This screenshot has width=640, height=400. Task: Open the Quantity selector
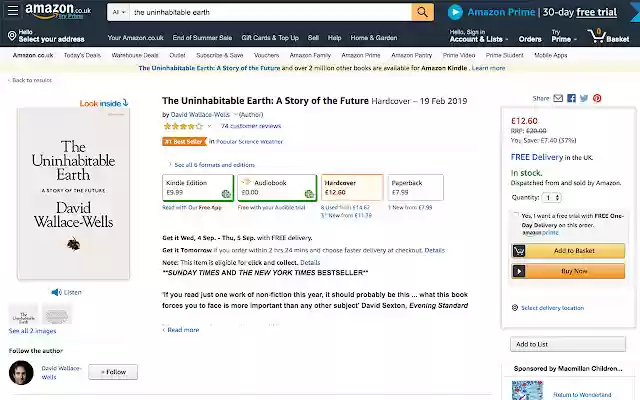click(x=551, y=198)
